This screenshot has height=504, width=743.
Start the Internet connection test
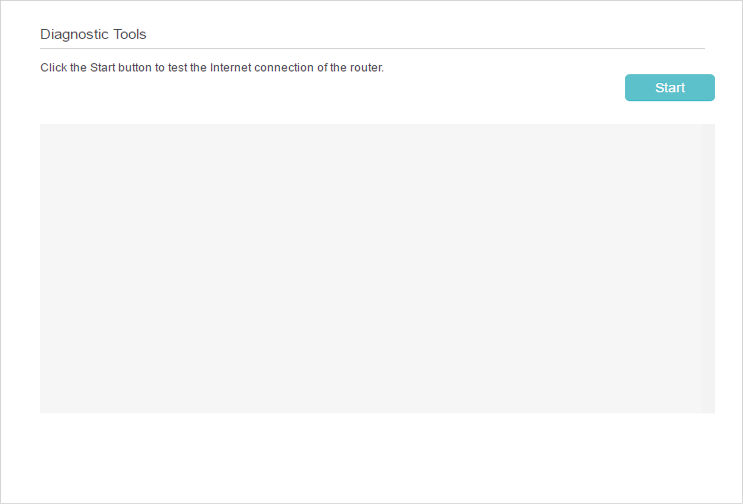tap(669, 88)
